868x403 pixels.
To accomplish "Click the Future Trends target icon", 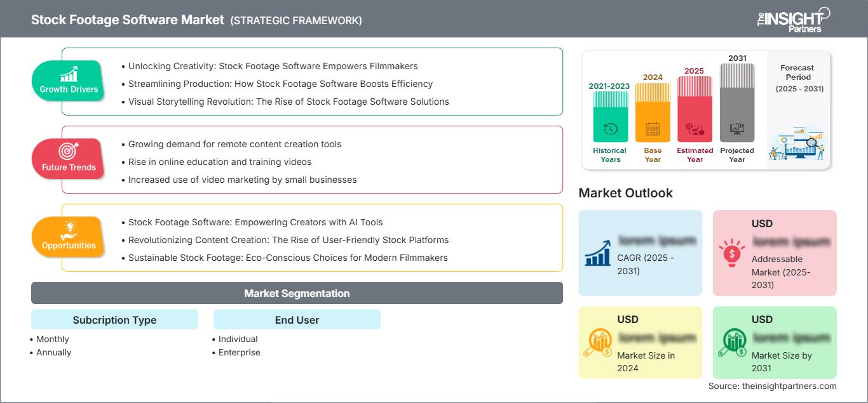I will click(69, 152).
